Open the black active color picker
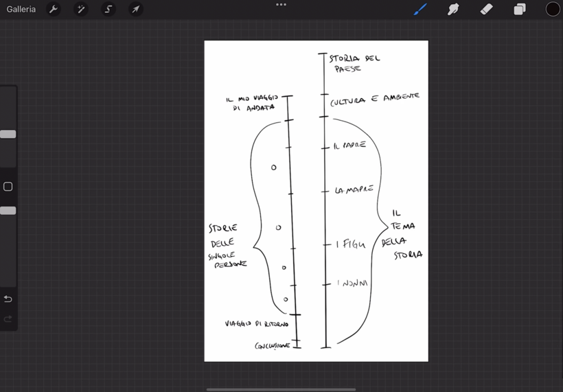 tap(553, 9)
